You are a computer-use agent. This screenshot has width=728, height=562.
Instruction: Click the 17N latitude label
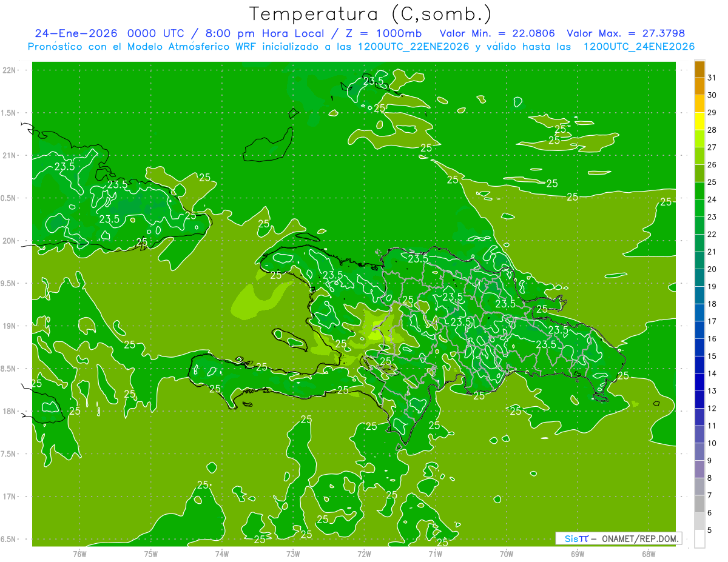[x=10, y=497]
